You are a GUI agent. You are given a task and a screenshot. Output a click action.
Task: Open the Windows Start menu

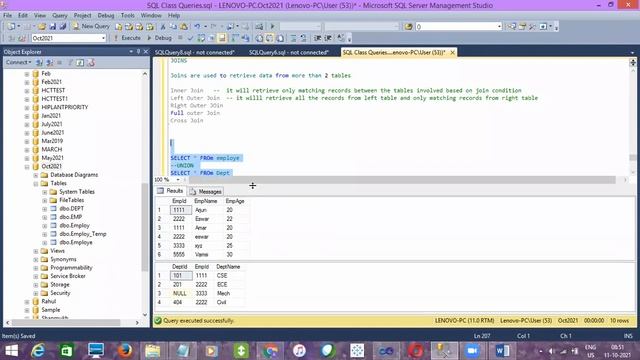(11, 351)
